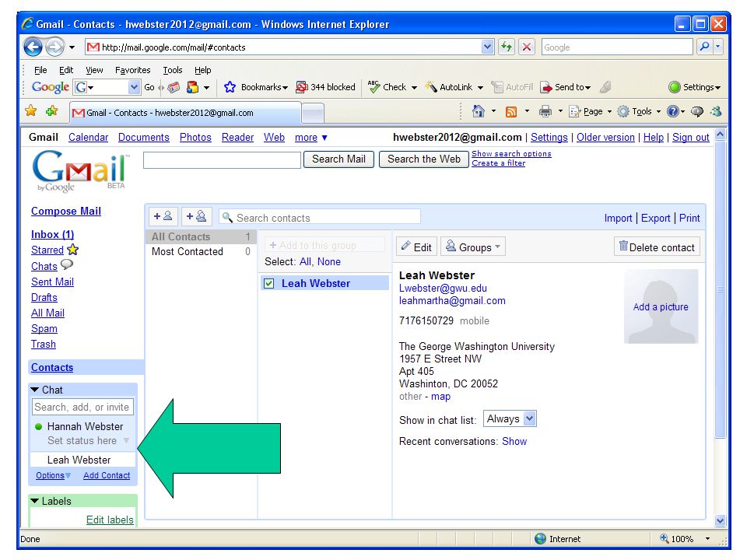Image resolution: width=747 pixels, height=560 pixels.
Task: Uncheck the Leah Webster contact checkbox
Action: pos(269,284)
